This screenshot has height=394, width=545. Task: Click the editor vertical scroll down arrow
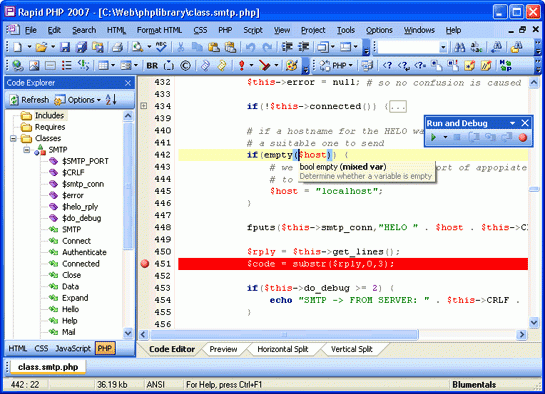(x=534, y=323)
